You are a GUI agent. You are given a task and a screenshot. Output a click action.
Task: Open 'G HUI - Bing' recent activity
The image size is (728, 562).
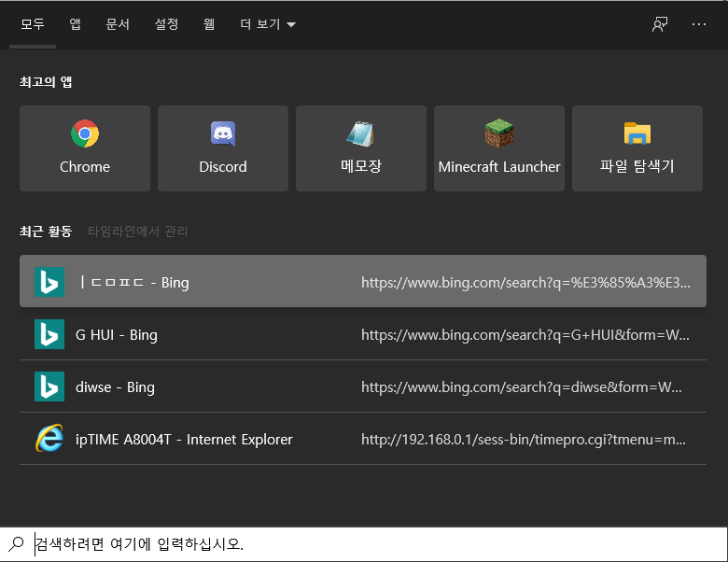[x=363, y=334]
